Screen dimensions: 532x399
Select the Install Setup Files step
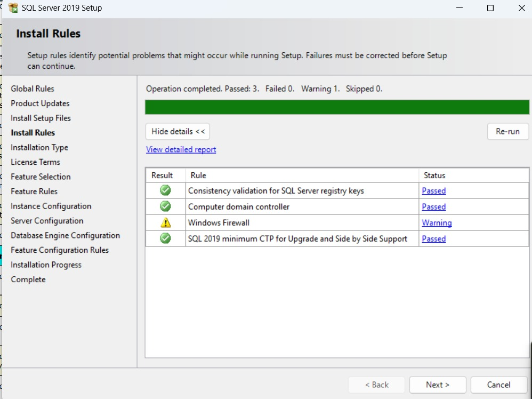coord(41,118)
